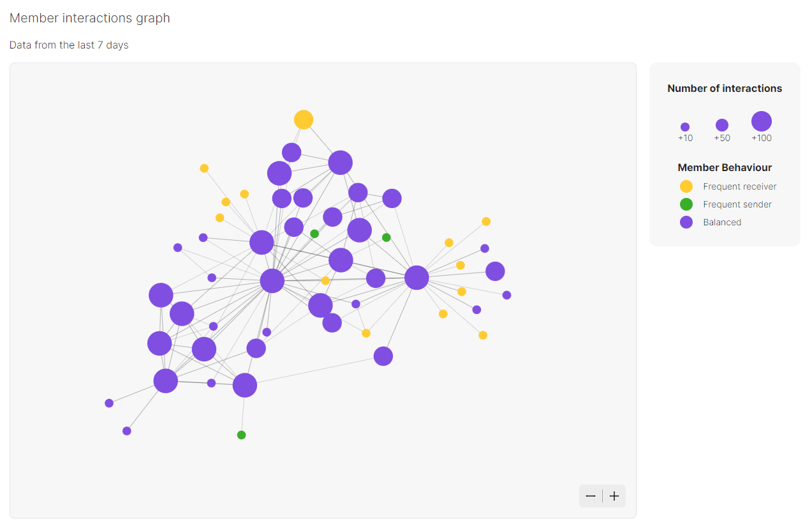Click the Balanced legend label
Image resolution: width=812 pixels, height=526 pixels.
722,222
